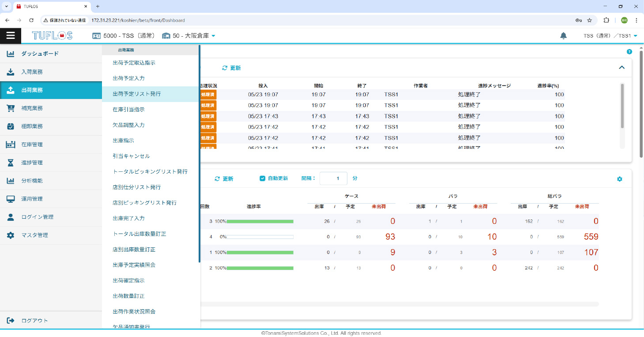Image resolution: width=644 pixels, height=337 pixels.
Task: Bookmark this page with the star icon
Action: [x=590, y=20]
